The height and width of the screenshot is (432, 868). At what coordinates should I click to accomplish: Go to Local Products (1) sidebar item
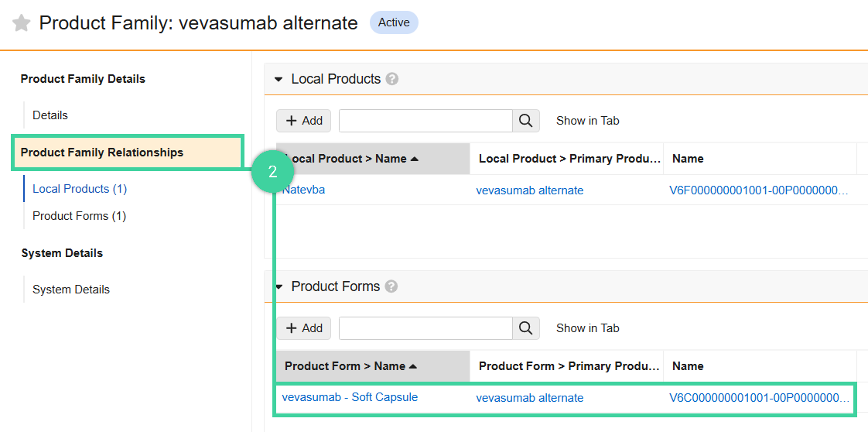80,189
